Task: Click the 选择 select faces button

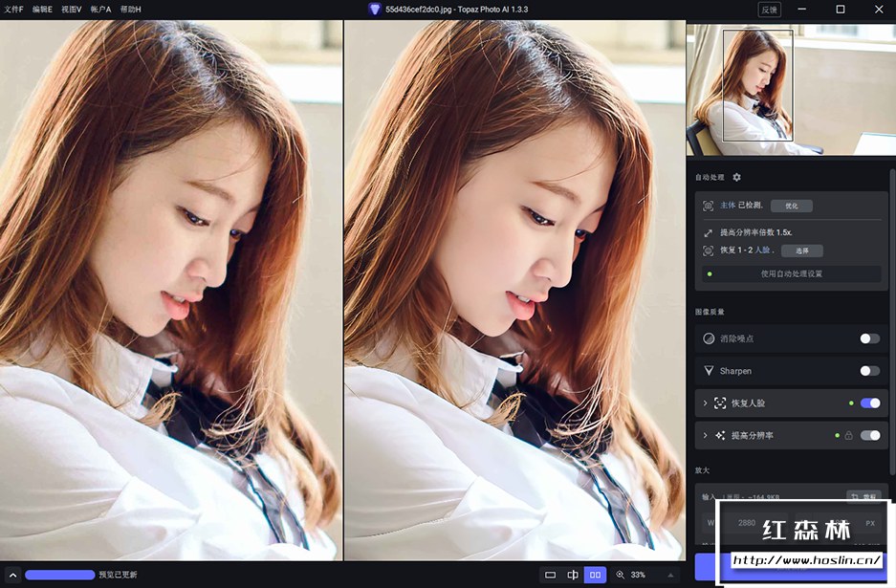Action: click(x=801, y=250)
